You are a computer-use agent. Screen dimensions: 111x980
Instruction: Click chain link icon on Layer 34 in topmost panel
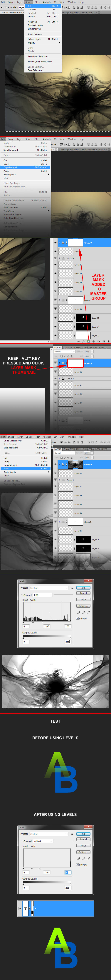(74, 326)
